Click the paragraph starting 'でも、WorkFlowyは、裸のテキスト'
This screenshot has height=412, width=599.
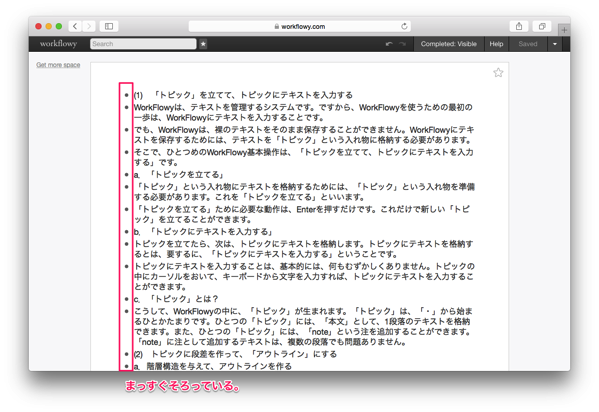(x=304, y=135)
